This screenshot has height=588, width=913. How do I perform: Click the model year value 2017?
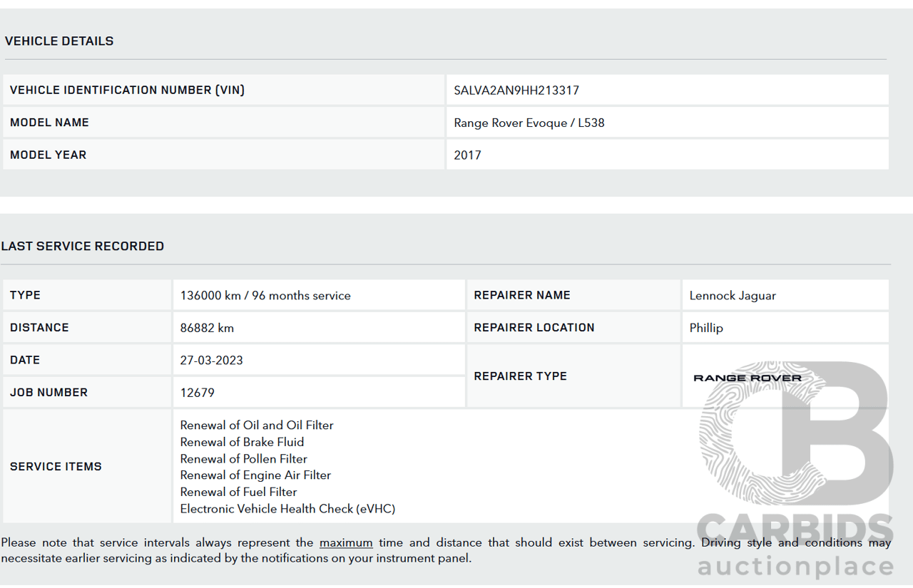point(467,155)
